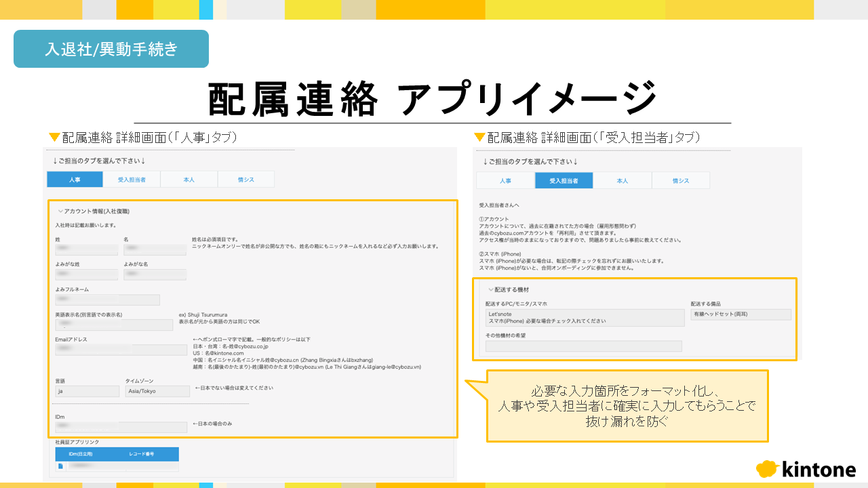Click the 名 input field
Viewport: 868px width, 488px height.
(155, 250)
